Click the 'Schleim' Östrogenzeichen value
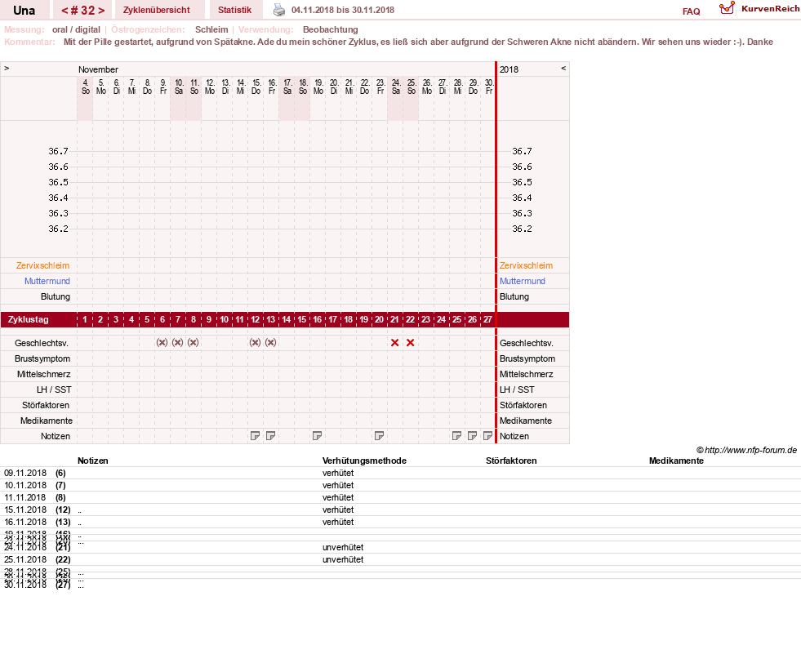Viewport: 801px width, 672px height. tap(211, 29)
